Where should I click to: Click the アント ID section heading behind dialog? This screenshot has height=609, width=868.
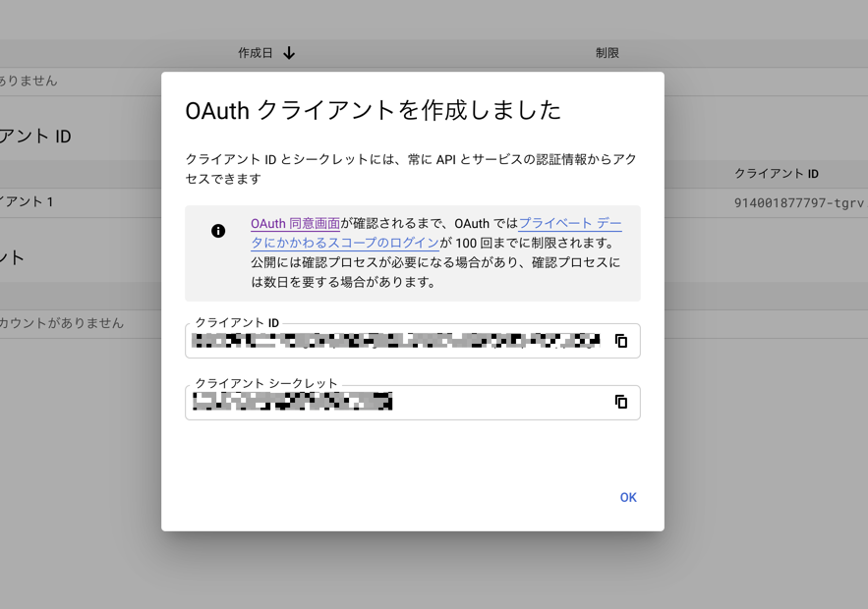coord(35,137)
